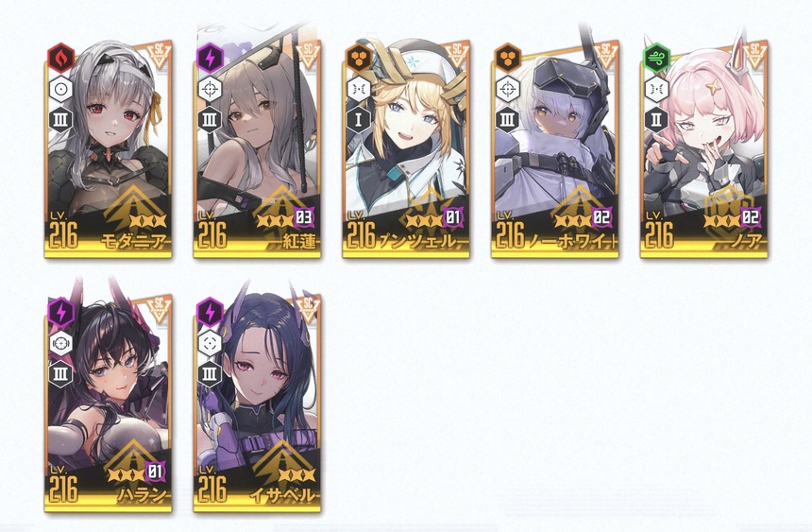Click the weapon type icon on スノーホワイト card

pyautogui.click(x=508, y=89)
